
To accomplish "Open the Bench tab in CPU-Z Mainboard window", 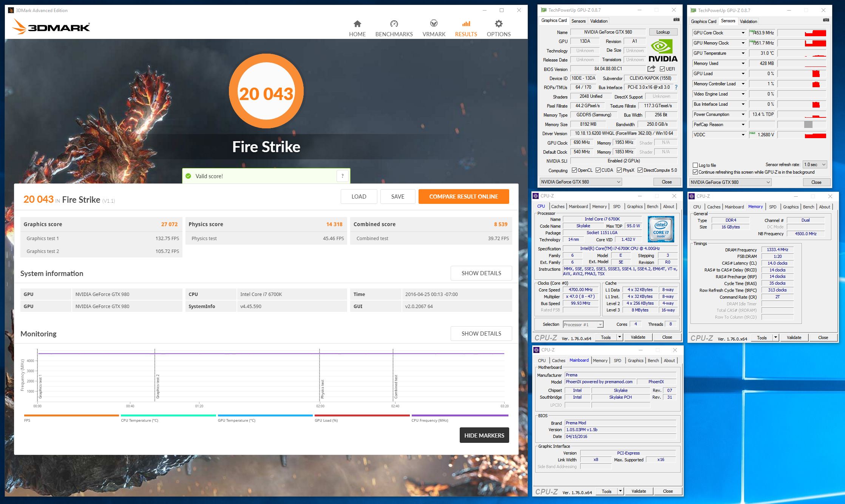I will [x=653, y=361].
